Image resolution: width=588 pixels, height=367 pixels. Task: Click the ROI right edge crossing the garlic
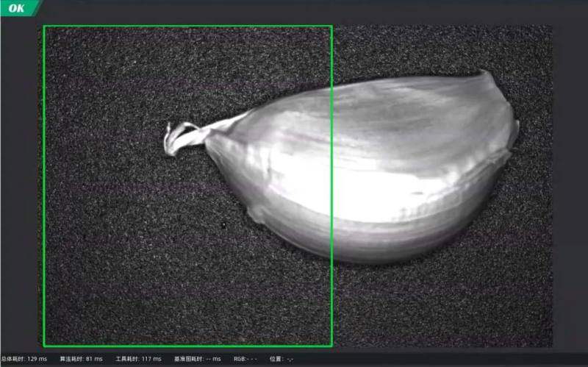tap(331, 169)
